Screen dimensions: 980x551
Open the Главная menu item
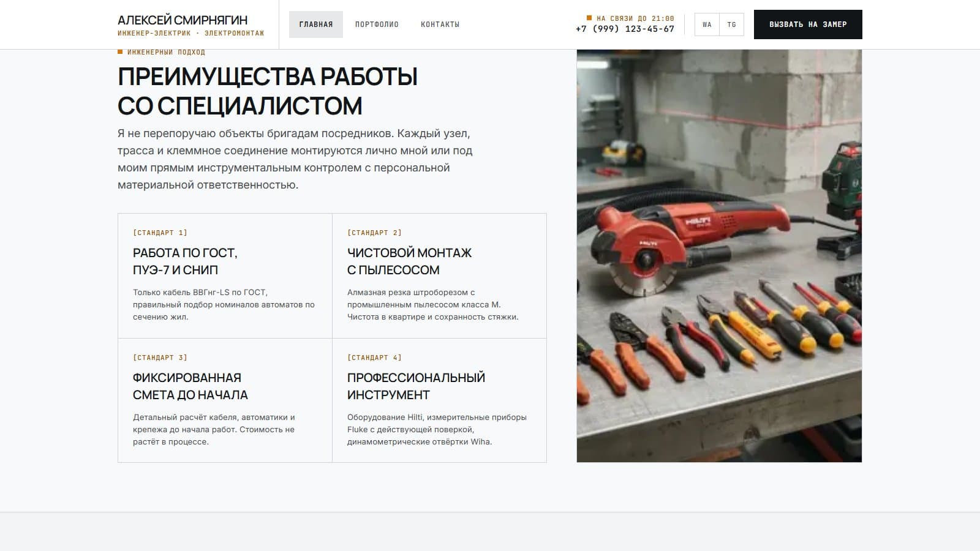(316, 24)
